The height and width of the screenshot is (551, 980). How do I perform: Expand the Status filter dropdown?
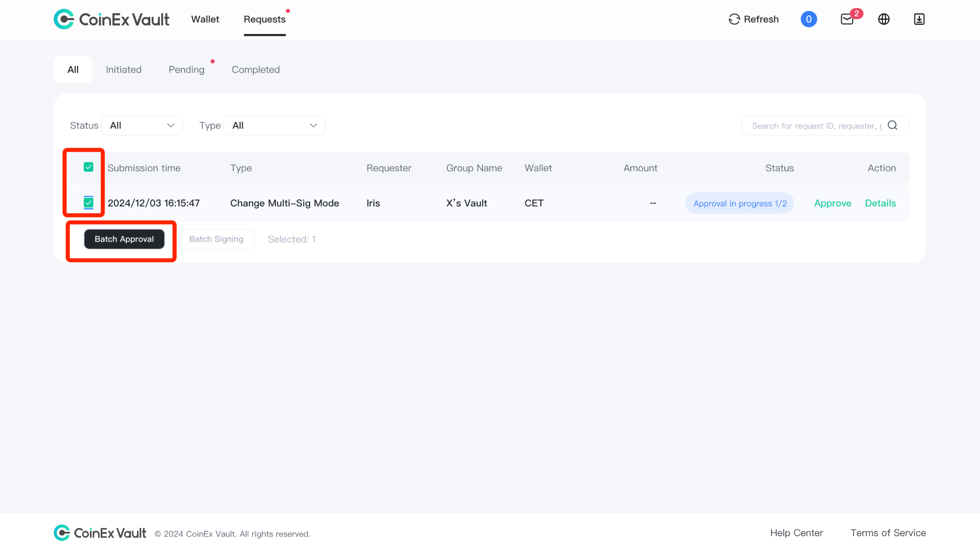tap(142, 125)
